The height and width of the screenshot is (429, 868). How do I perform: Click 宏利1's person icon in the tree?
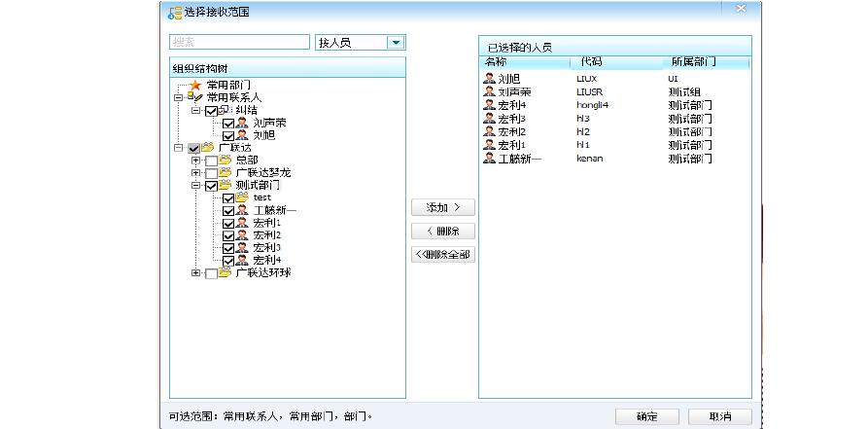(x=242, y=222)
